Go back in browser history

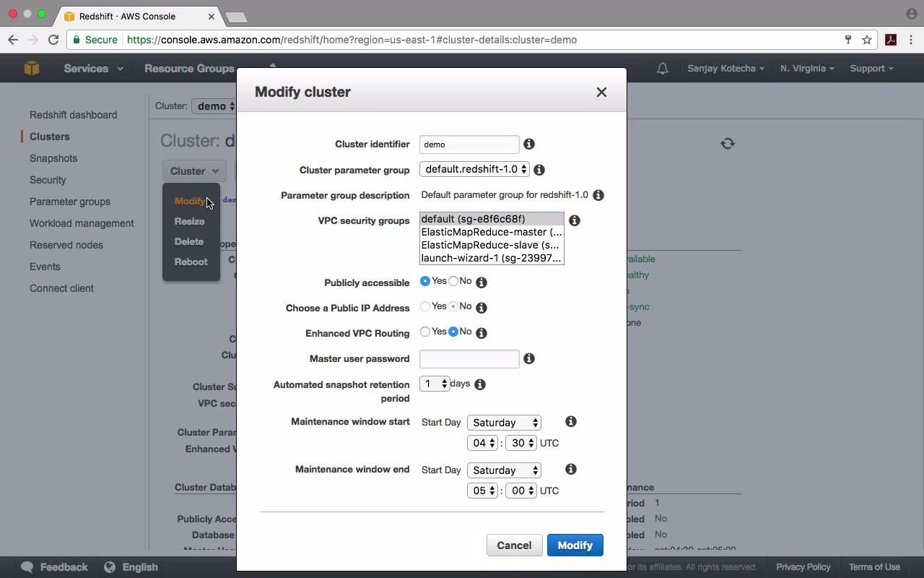coord(13,40)
